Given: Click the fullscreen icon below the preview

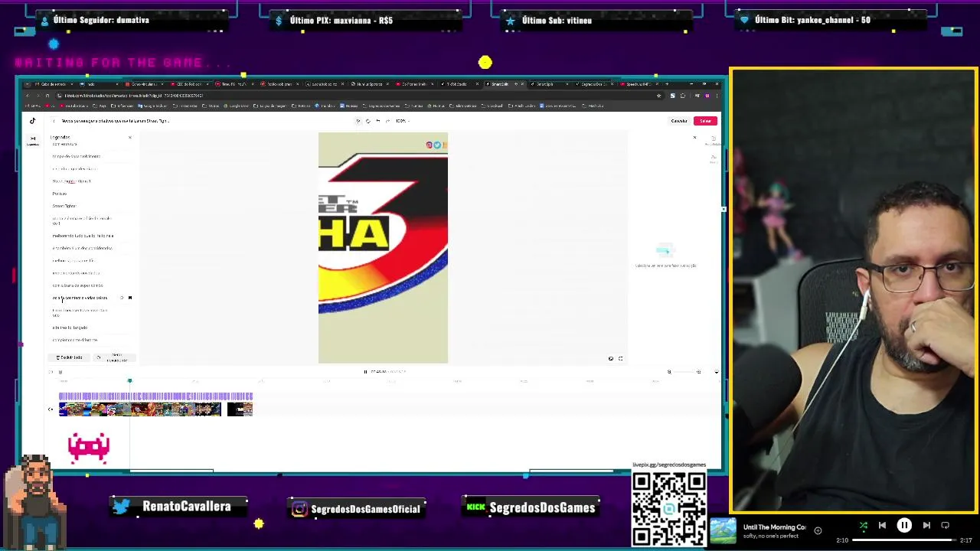Looking at the screenshot, I should tap(620, 358).
